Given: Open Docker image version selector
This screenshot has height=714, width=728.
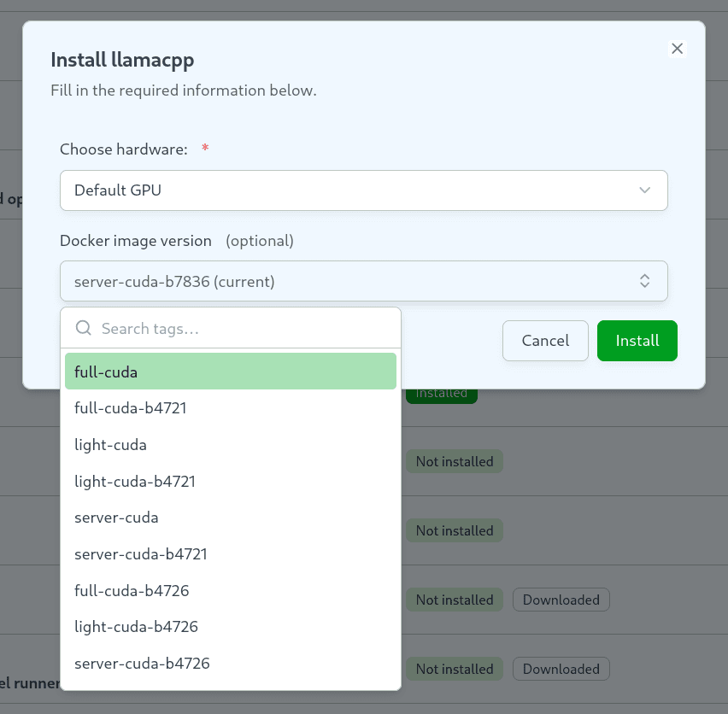Looking at the screenshot, I should 363,281.
